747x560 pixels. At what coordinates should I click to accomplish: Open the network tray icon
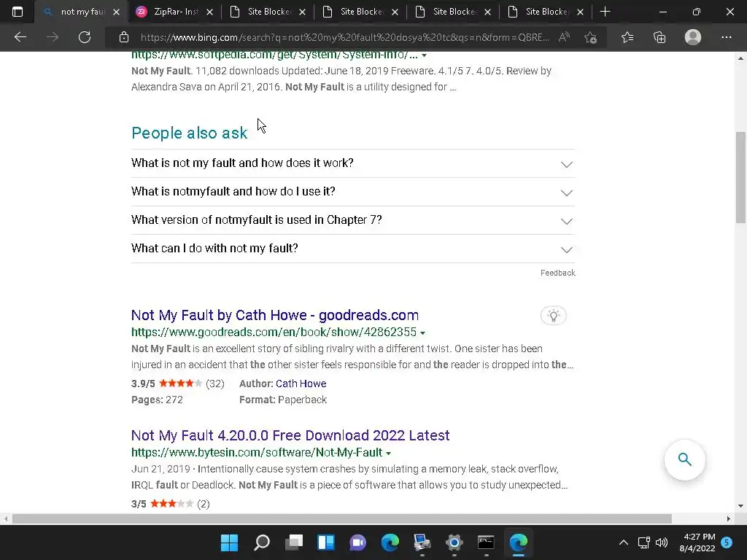[643, 542]
